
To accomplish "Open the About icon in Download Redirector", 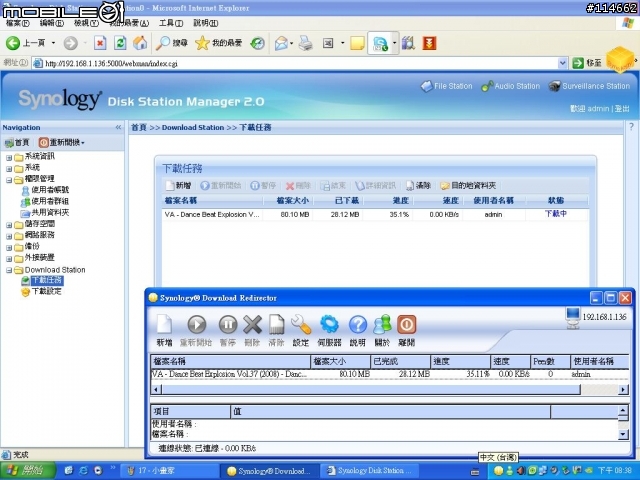I will pyautogui.click(x=382, y=325).
